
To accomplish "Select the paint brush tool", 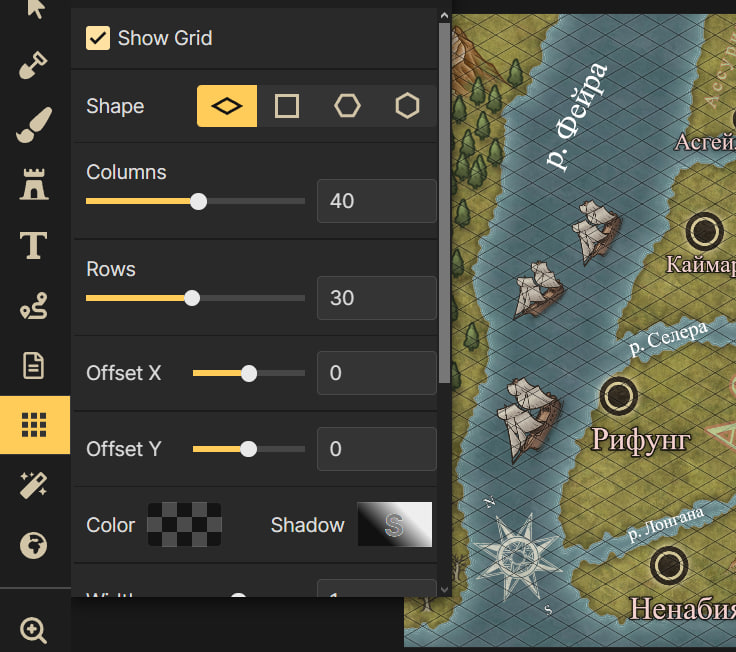I will tap(34, 125).
